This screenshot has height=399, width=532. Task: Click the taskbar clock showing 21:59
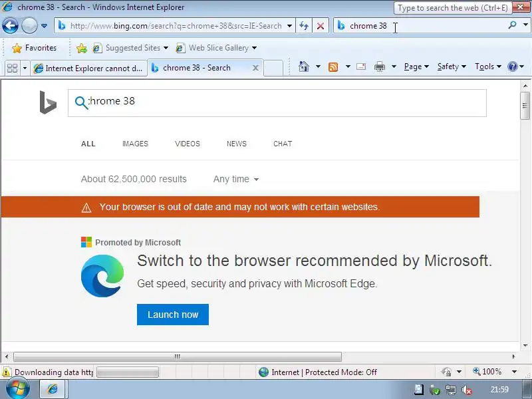click(x=499, y=390)
